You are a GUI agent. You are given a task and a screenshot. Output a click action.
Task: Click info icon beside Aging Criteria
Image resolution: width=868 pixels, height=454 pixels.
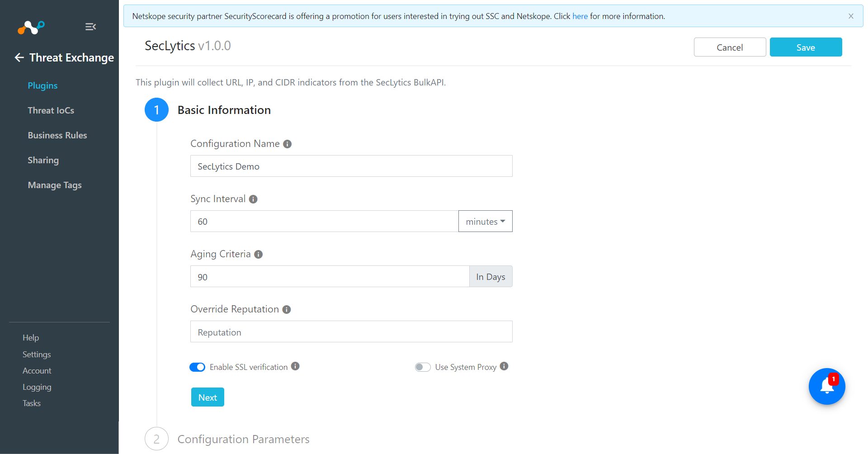[x=259, y=254]
